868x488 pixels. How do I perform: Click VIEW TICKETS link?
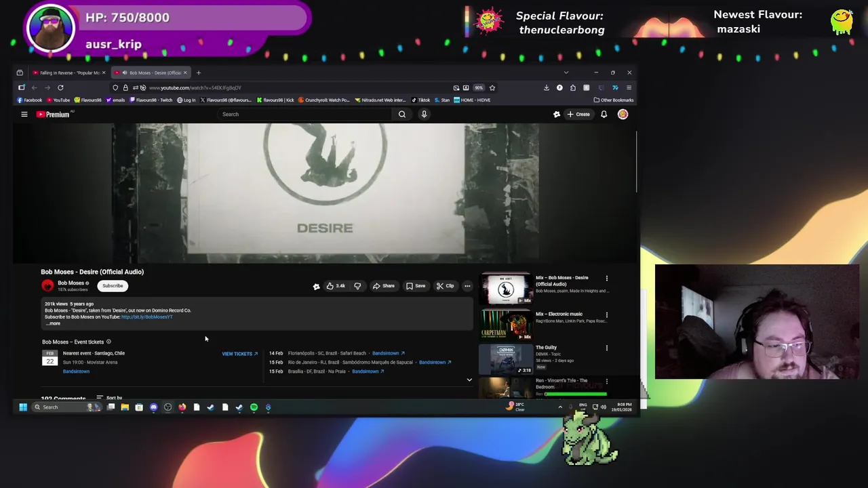[x=240, y=354]
